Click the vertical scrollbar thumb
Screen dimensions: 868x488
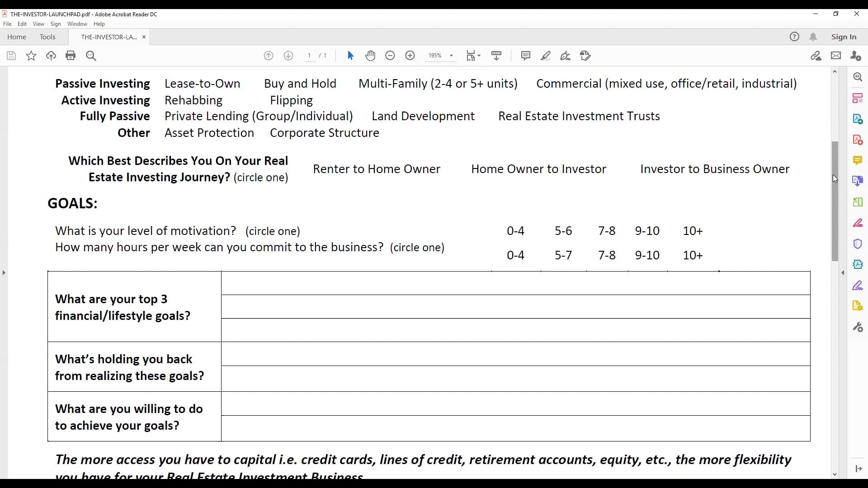point(835,201)
